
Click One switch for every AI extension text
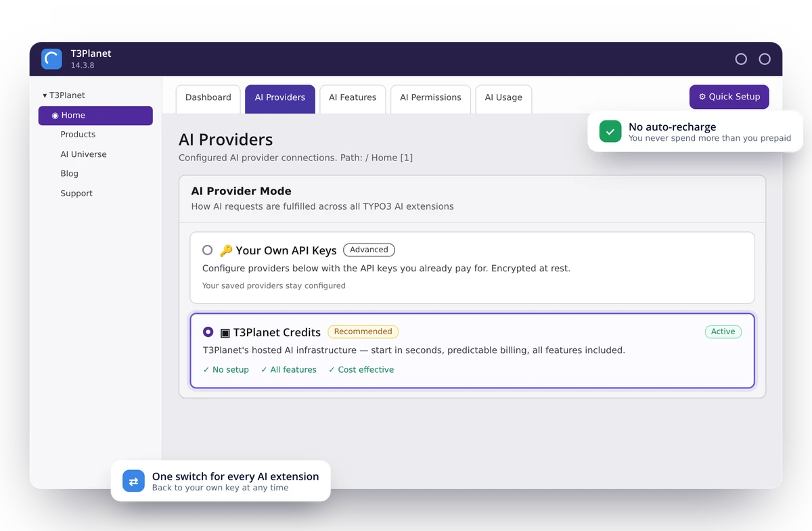click(235, 476)
